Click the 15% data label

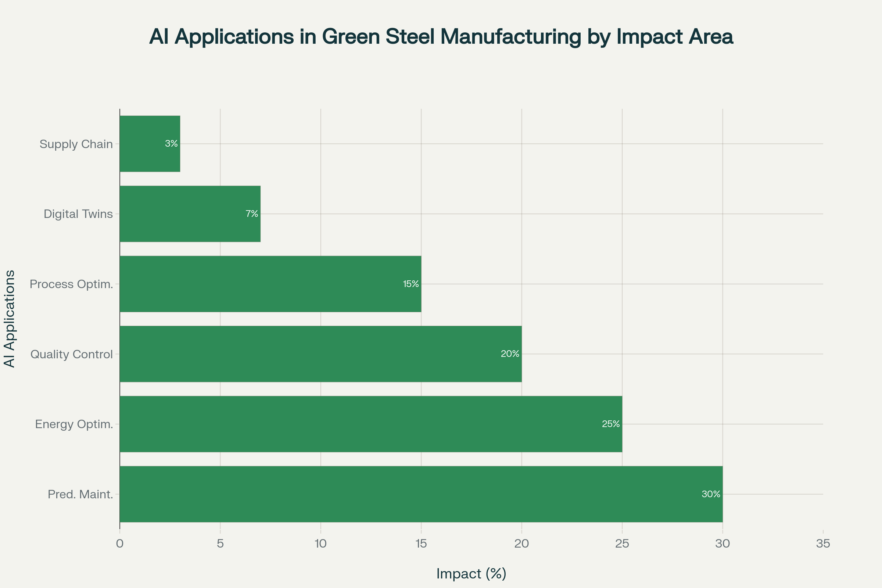410,284
